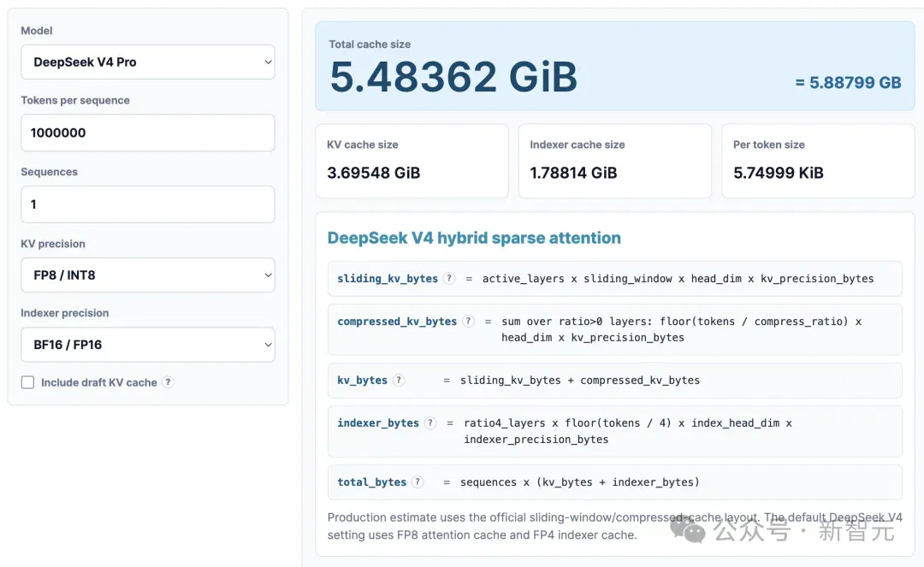The width and height of the screenshot is (924, 567).
Task: Click help icon beside indexer_bytes
Action: [x=430, y=422]
